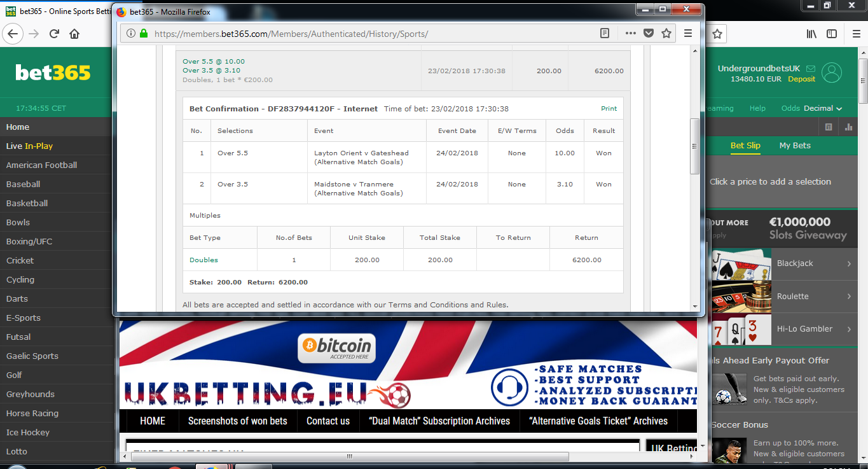Select Ice Hockey in sidebar
The height and width of the screenshot is (469, 868).
click(57, 432)
